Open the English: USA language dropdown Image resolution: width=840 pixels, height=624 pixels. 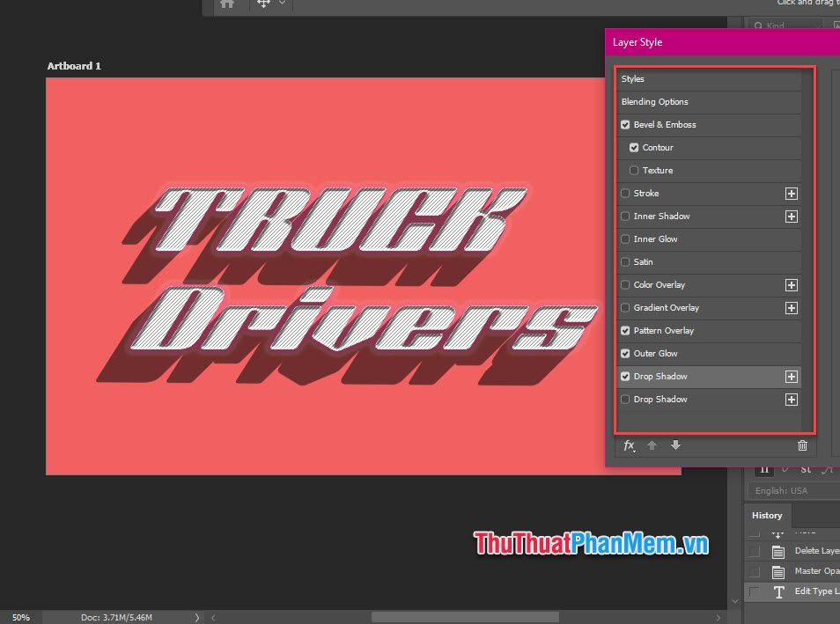pos(780,490)
